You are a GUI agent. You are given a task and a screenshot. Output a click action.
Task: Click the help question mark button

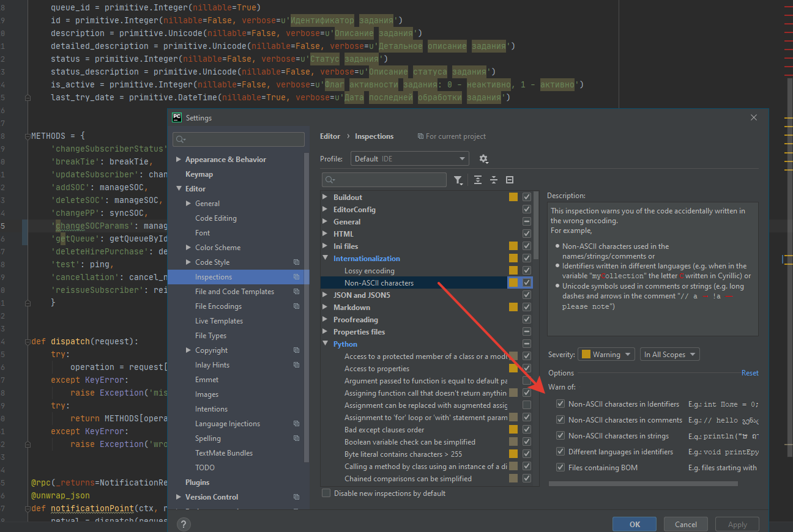pyautogui.click(x=183, y=524)
